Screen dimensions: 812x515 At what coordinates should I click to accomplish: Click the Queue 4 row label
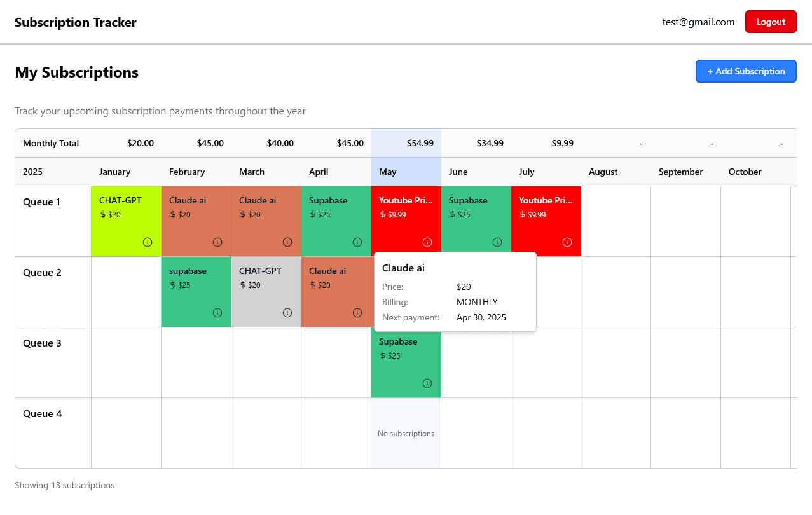tap(42, 414)
